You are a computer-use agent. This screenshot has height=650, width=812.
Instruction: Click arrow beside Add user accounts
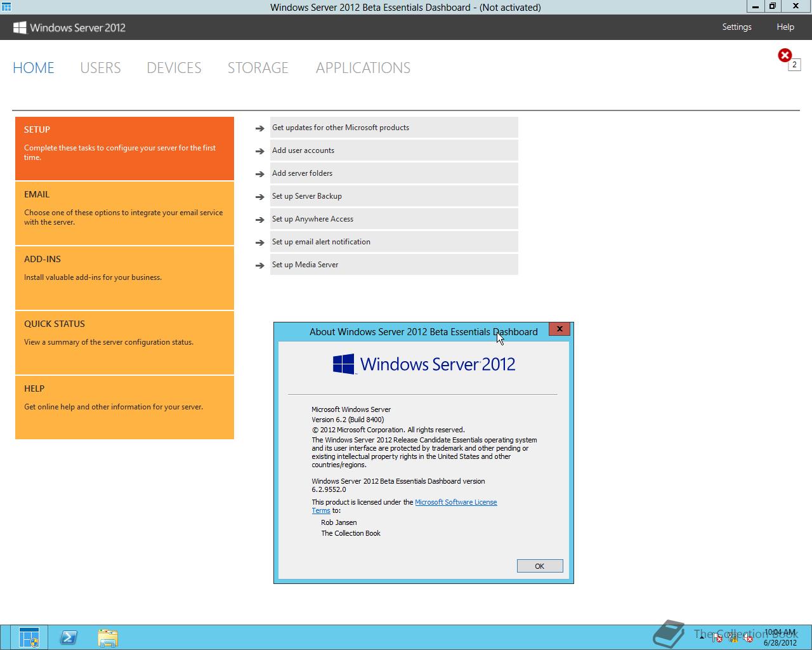(x=259, y=151)
